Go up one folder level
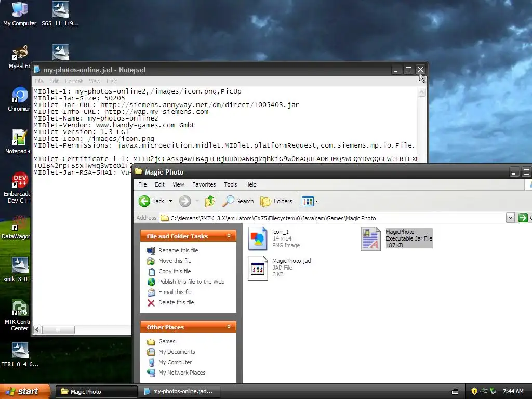The width and height of the screenshot is (532, 399). 210,201
